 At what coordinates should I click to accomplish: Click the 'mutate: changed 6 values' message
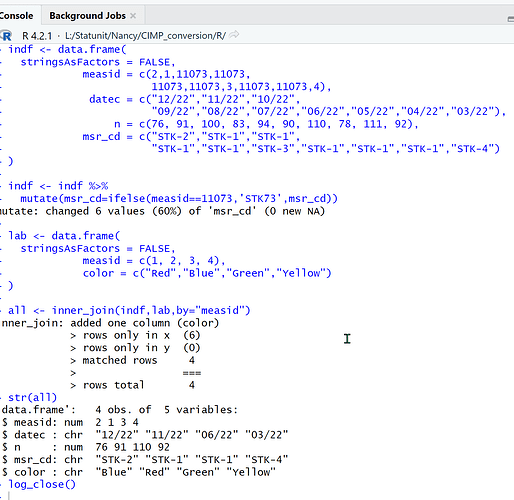coord(162,211)
